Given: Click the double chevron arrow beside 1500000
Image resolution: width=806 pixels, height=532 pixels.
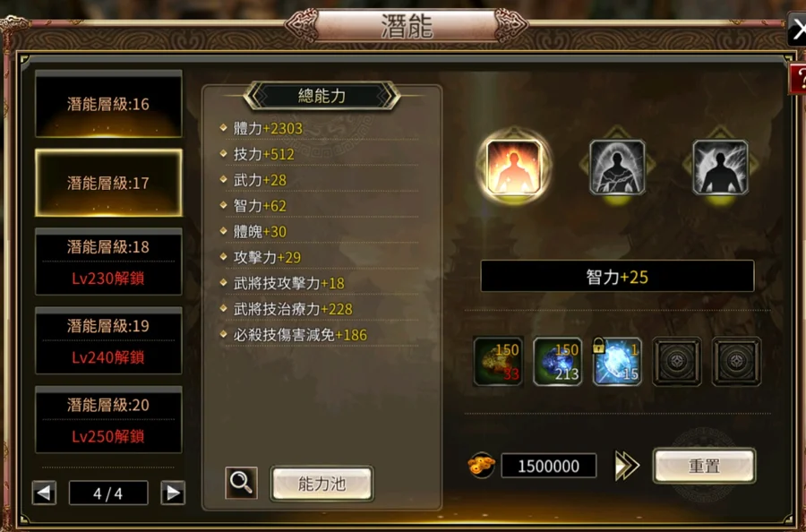Looking at the screenshot, I should (627, 467).
